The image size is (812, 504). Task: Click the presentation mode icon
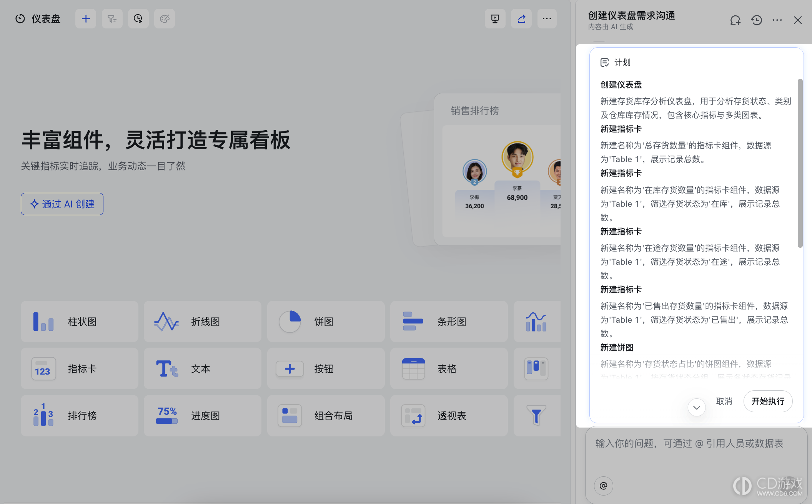coord(495,19)
